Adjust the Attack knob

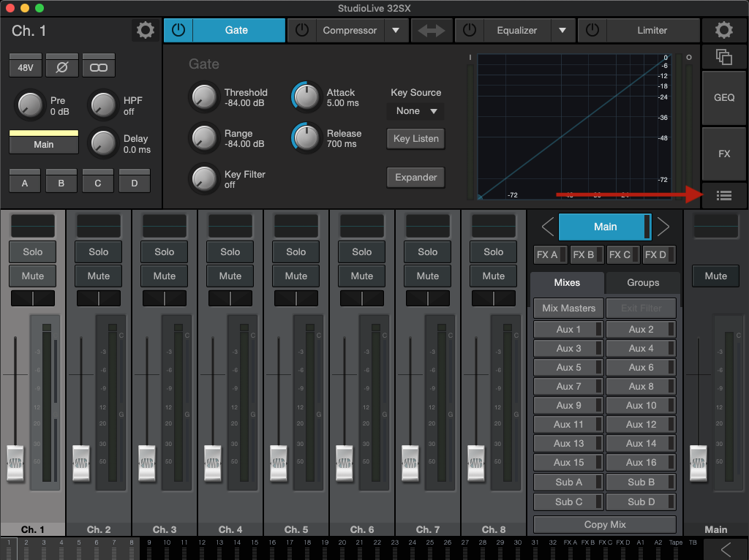tap(306, 97)
